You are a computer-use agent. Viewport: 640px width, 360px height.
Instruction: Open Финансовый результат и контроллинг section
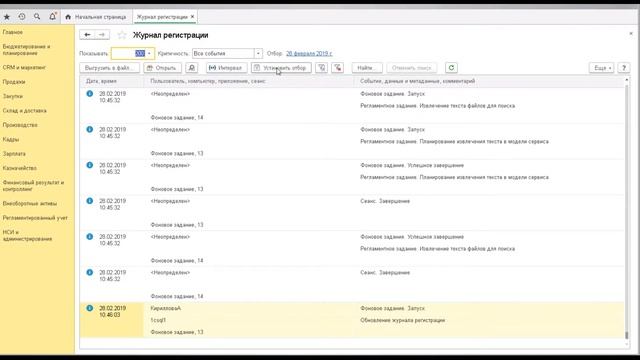coord(33,186)
